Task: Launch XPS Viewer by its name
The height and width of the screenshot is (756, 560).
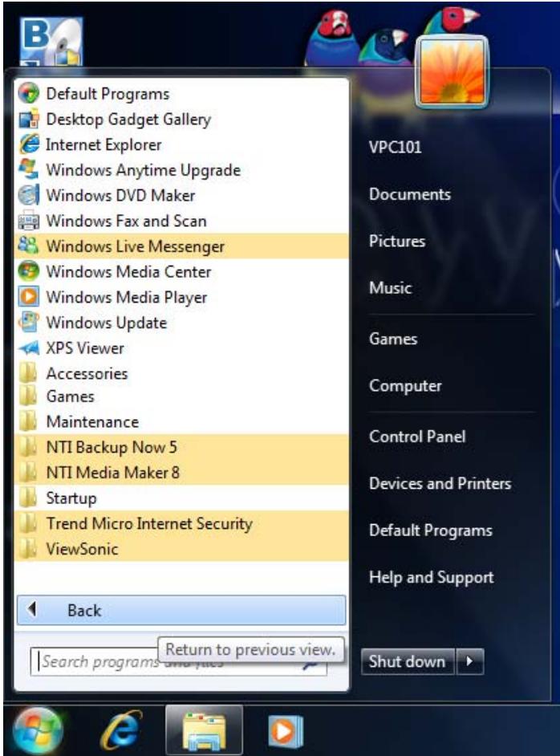Action: click(85, 348)
